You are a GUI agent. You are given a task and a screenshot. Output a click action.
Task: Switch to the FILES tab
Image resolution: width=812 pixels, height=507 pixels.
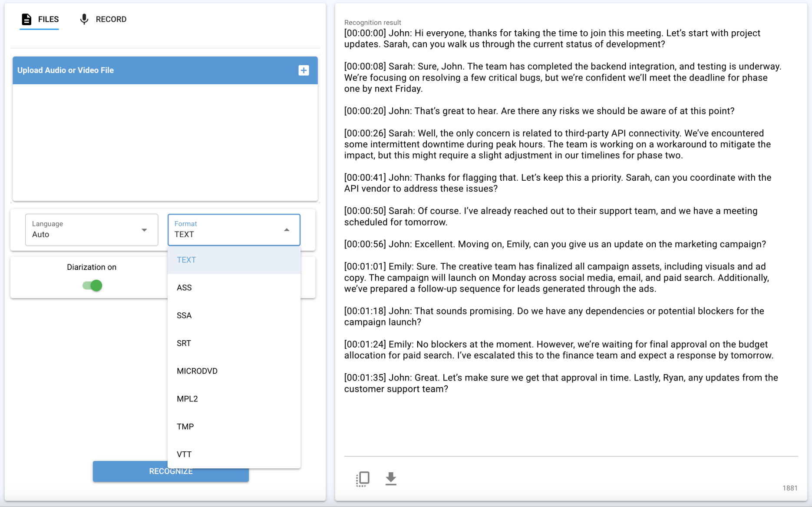pos(48,19)
